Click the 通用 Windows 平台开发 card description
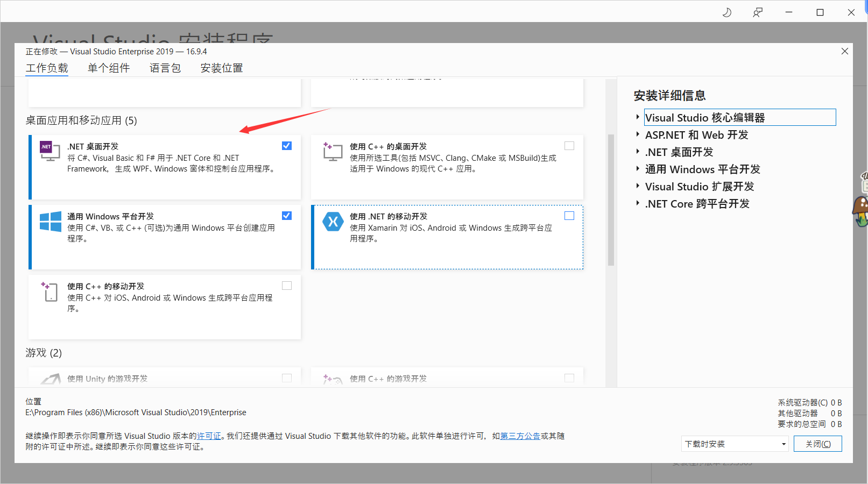 pyautogui.click(x=171, y=233)
